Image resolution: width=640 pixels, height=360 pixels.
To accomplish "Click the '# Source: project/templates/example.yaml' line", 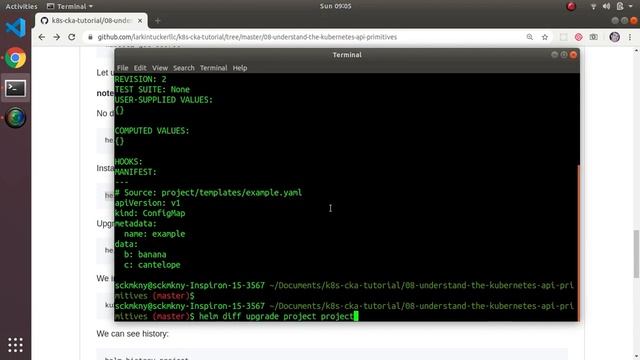I will [x=208, y=193].
